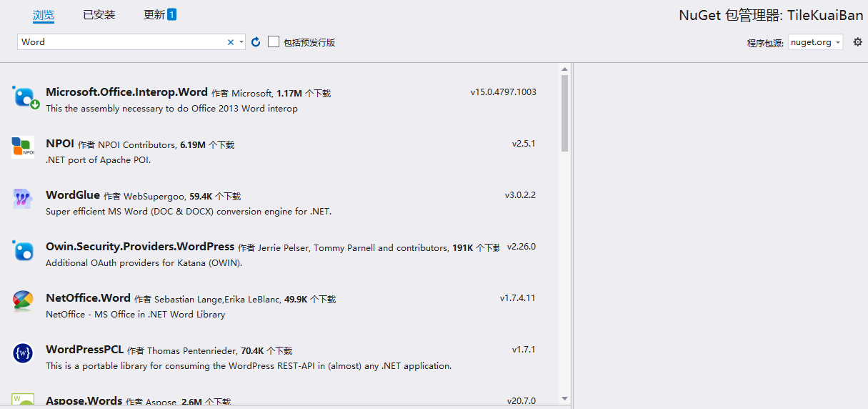Select the WordGlue package title
The image size is (868, 409).
click(x=73, y=195)
